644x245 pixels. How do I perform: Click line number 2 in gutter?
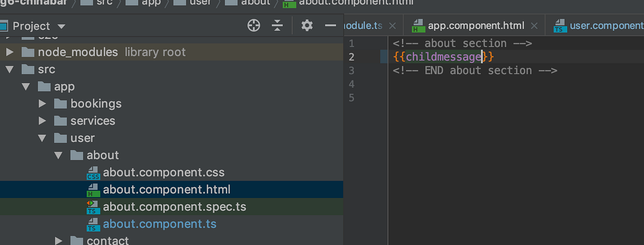351,57
